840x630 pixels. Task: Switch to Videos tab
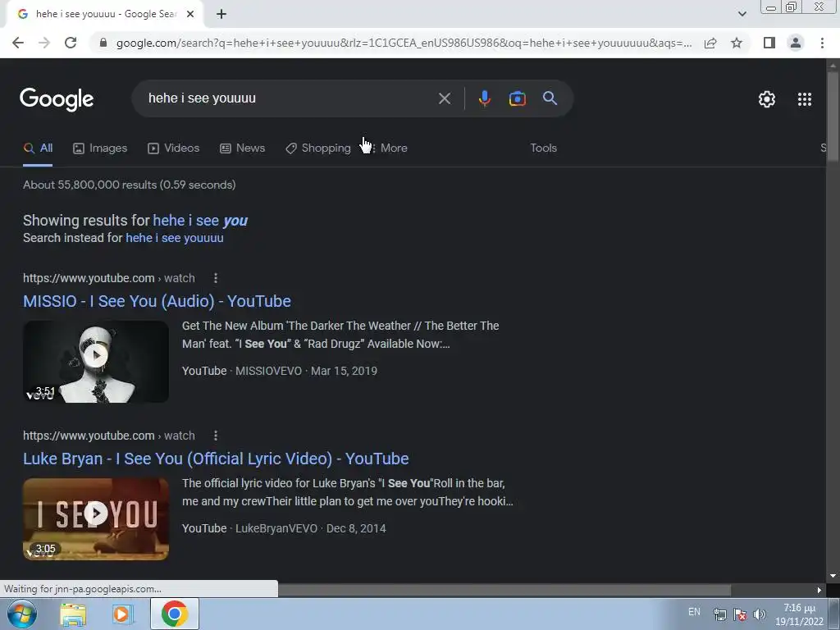point(174,148)
